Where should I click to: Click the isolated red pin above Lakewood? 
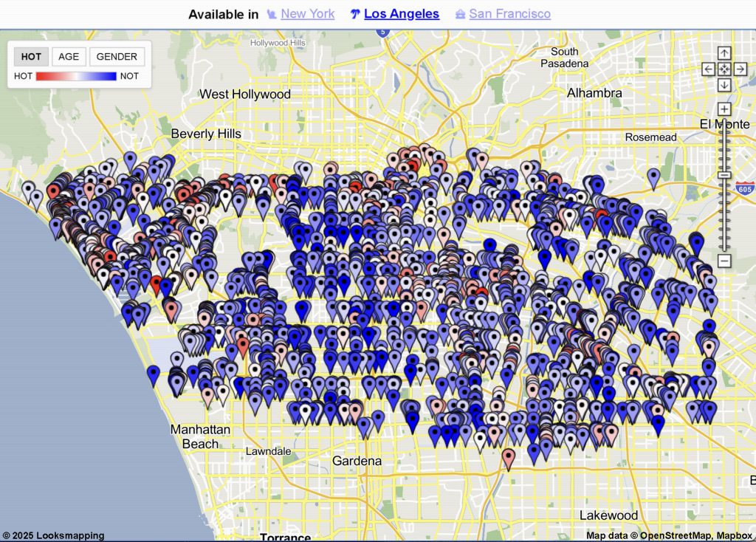pos(508,459)
